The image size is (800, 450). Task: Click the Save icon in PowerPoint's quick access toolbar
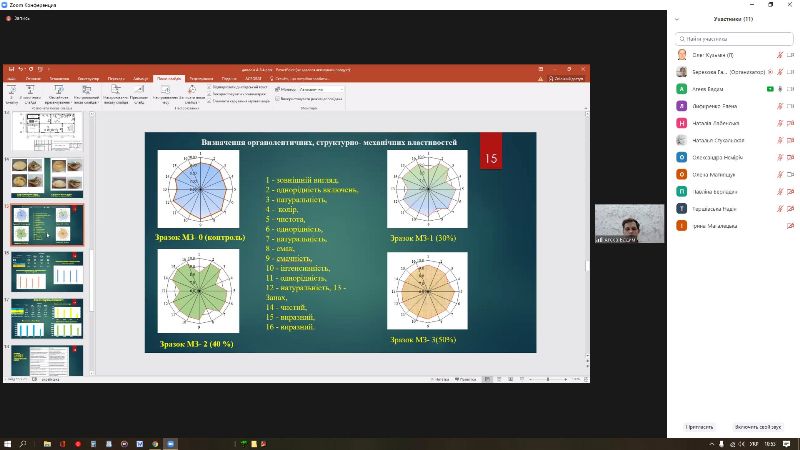tap(11, 69)
